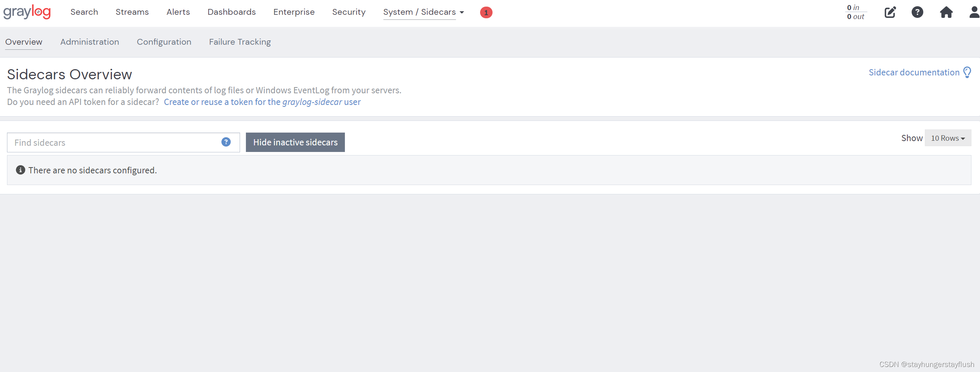The image size is (980, 372).
Task: Open the Sidecar documentation link
Action: (914, 72)
